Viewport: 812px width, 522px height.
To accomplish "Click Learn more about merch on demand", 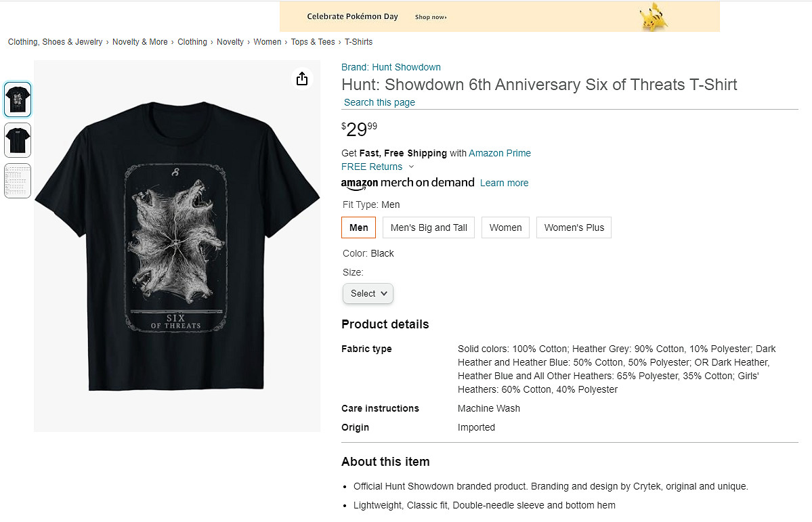I will (504, 183).
